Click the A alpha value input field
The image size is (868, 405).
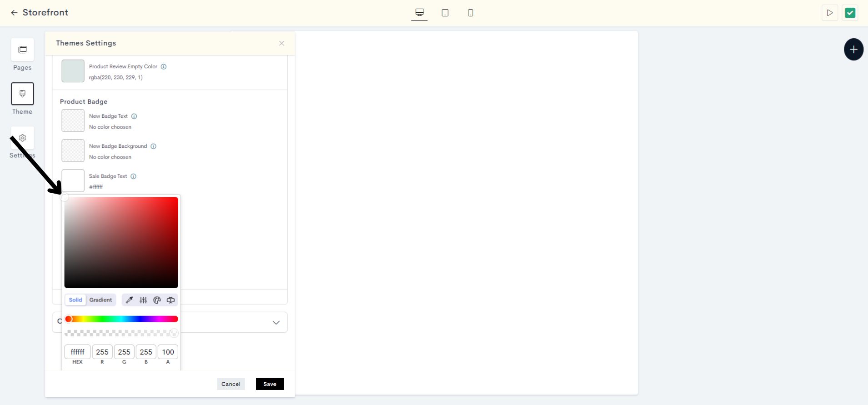click(168, 352)
